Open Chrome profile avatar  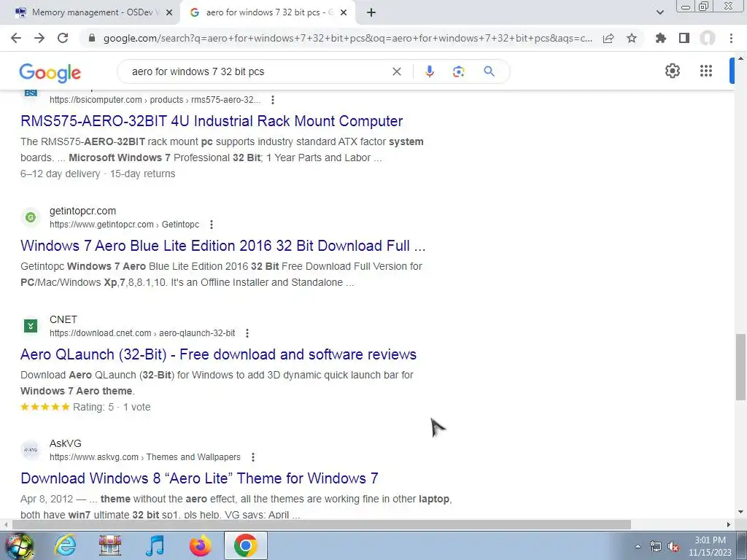point(708,38)
